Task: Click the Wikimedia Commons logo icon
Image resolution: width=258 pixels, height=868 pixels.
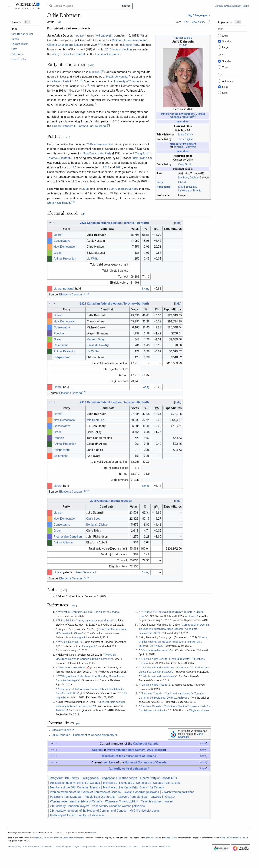Action: (173, 734)
